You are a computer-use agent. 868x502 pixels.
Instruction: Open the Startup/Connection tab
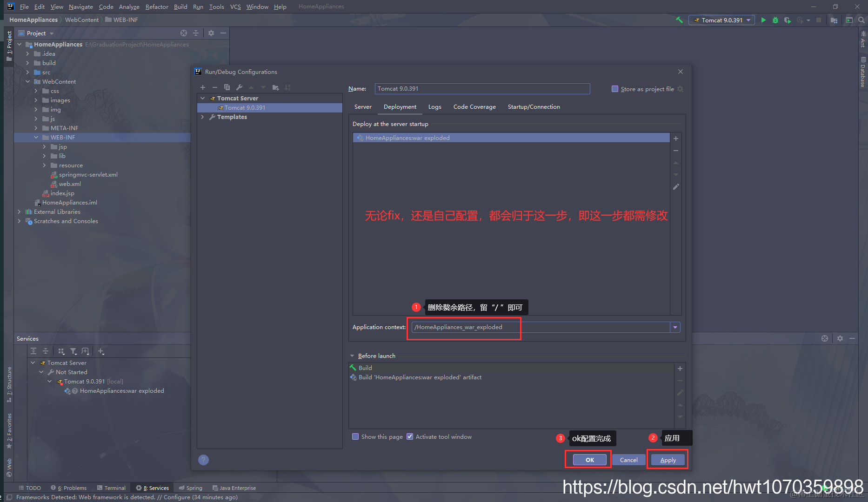pyautogui.click(x=534, y=107)
